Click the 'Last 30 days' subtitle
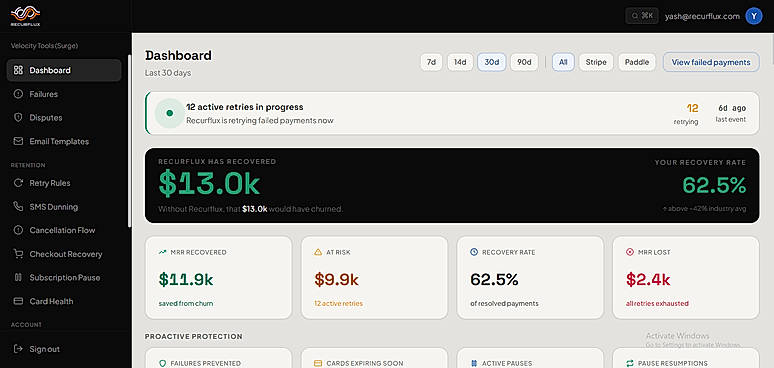Viewport: 774px width, 368px height. (x=168, y=73)
